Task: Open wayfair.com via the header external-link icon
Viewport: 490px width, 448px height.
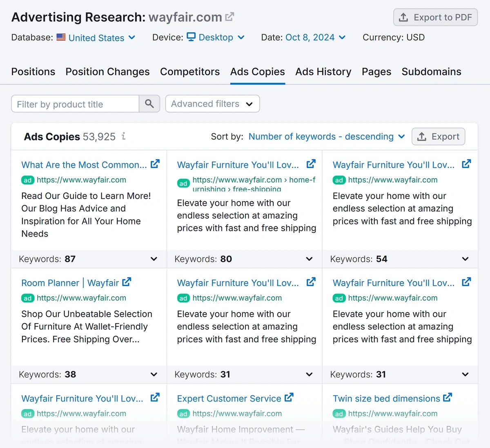Action: (230, 17)
